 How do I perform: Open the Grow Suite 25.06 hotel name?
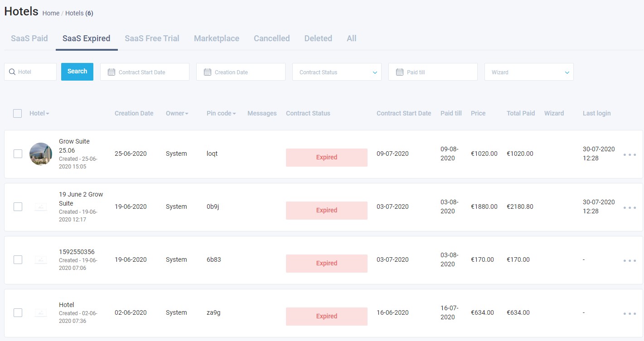click(x=74, y=146)
